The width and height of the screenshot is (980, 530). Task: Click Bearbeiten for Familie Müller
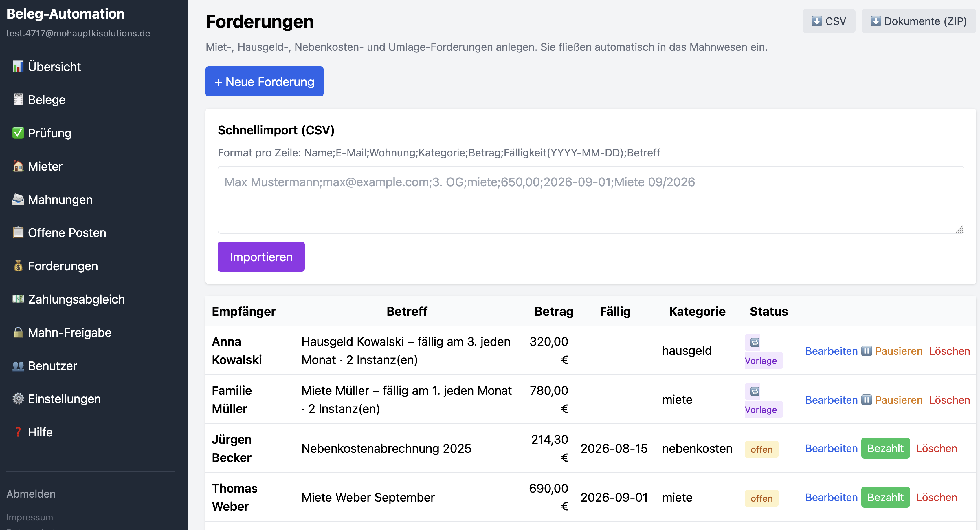point(831,400)
